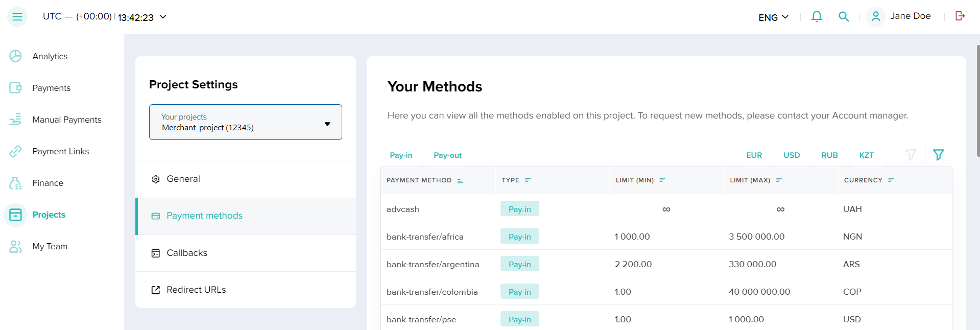Click the COP currency cell

[x=852, y=292]
